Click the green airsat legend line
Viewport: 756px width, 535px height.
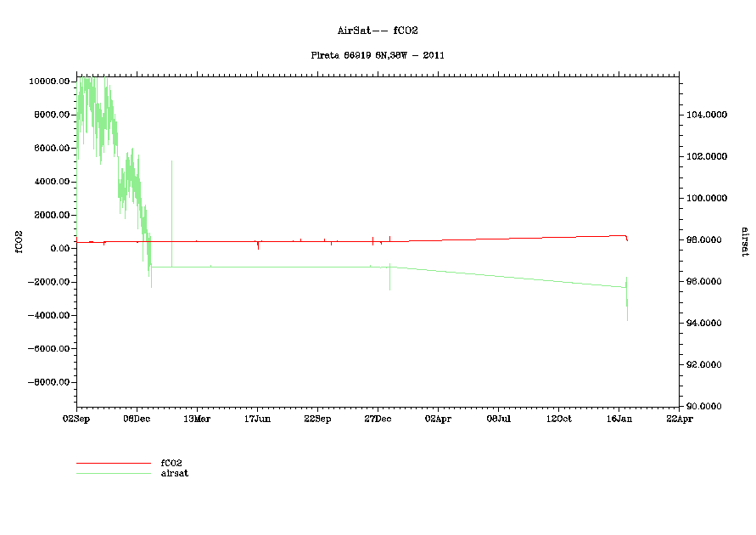pos(113,473)
